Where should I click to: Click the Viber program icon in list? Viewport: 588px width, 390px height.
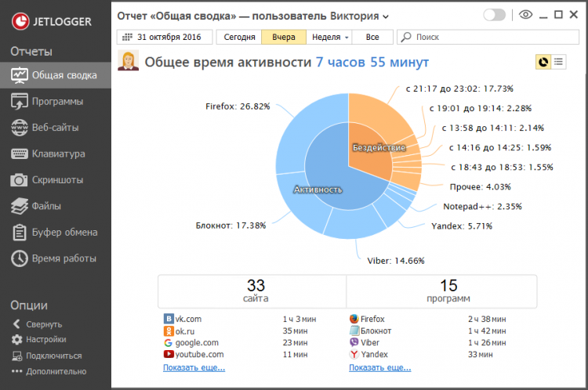pos(354,342)
